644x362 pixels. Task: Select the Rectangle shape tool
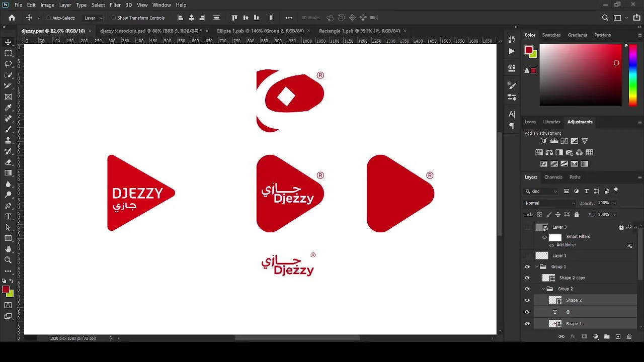pos(8,238)
